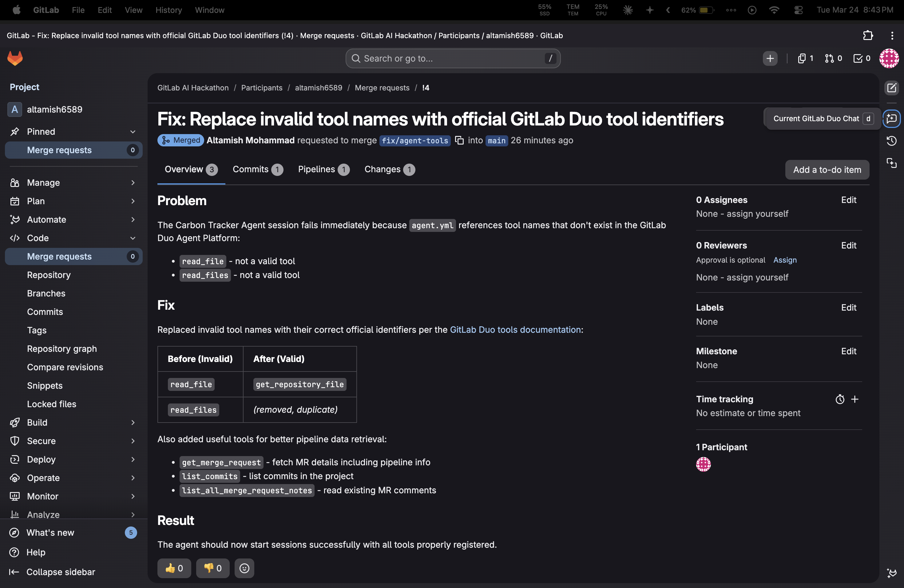Open the GitLab Duo Chat panel icon

pos(891,118)
